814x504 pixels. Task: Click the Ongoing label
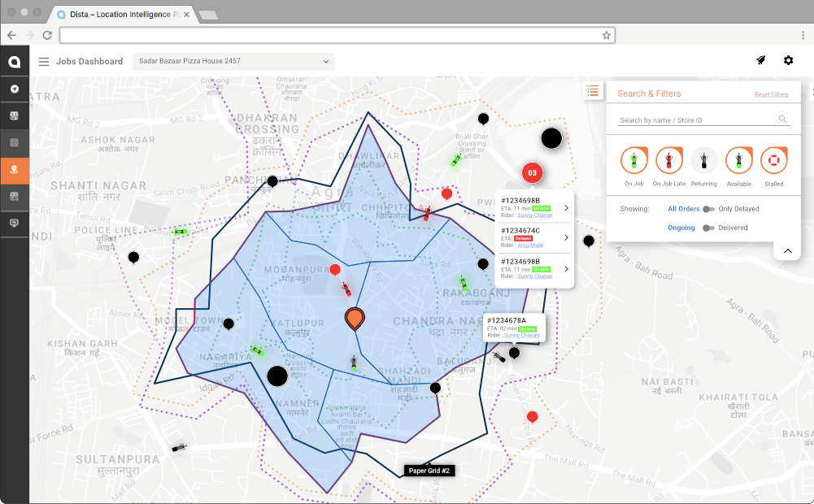tap(681, 228)
